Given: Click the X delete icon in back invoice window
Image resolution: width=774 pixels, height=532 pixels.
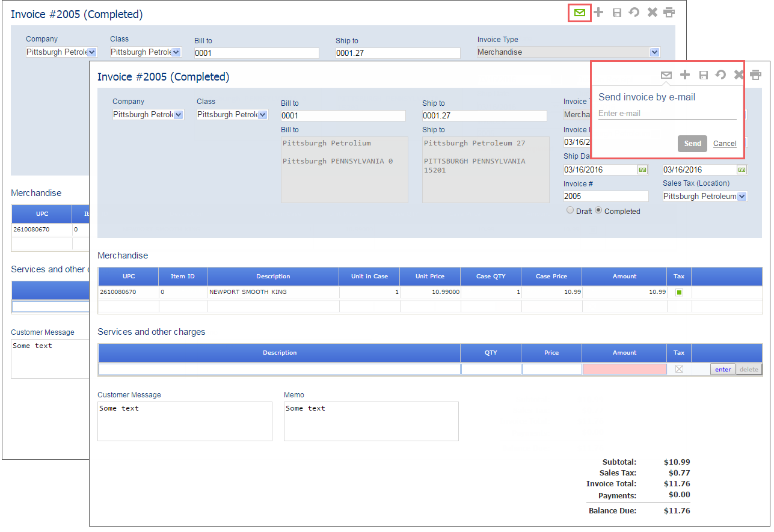Looking at the screenshot, I should tap(652, 13).
